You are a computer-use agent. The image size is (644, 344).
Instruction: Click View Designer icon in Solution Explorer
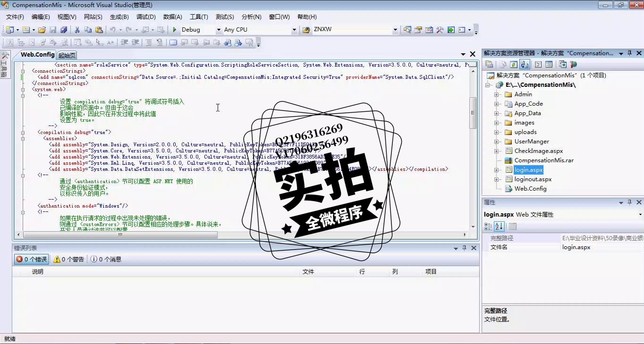click(549, 65)
